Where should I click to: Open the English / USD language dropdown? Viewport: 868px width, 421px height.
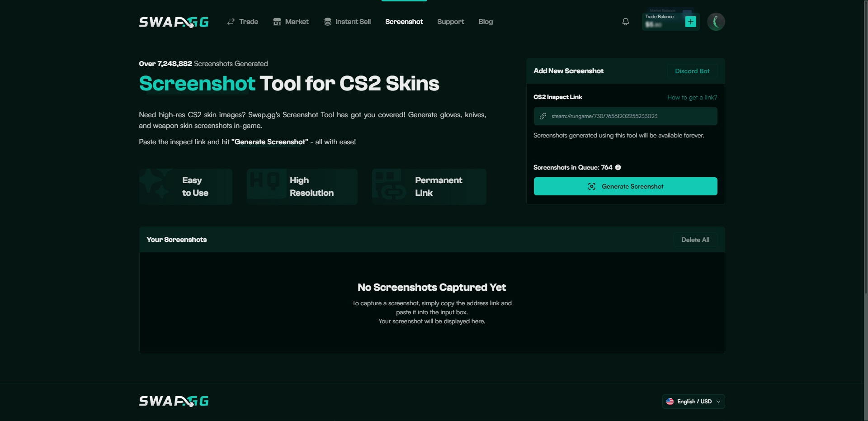pos(693,402)
